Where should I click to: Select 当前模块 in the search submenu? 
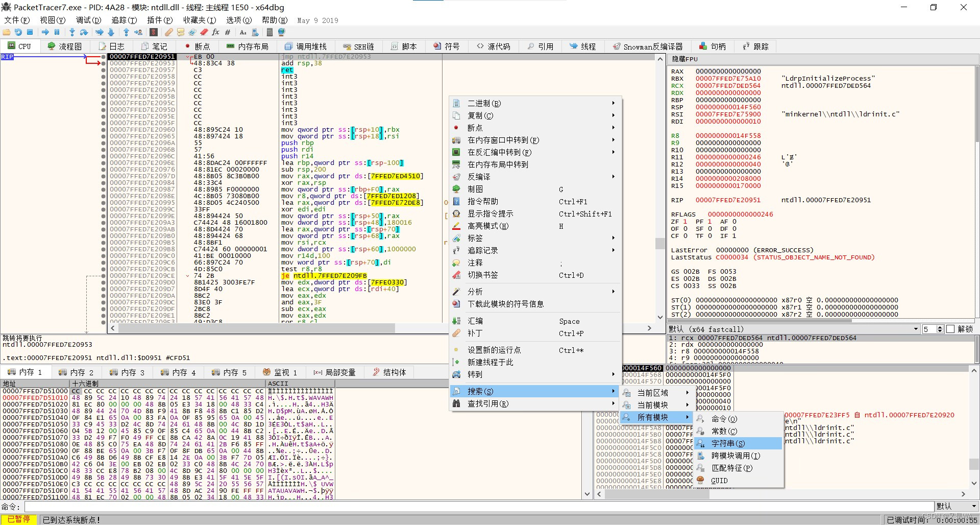pos(657,405)
